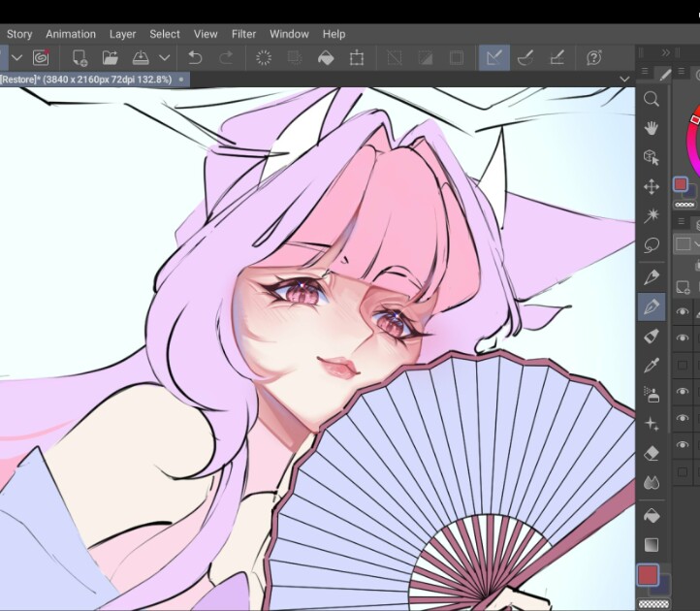Select the marker-shaped brush tool
The width and height of the screenshot is (700, 611).
point(652,337)
